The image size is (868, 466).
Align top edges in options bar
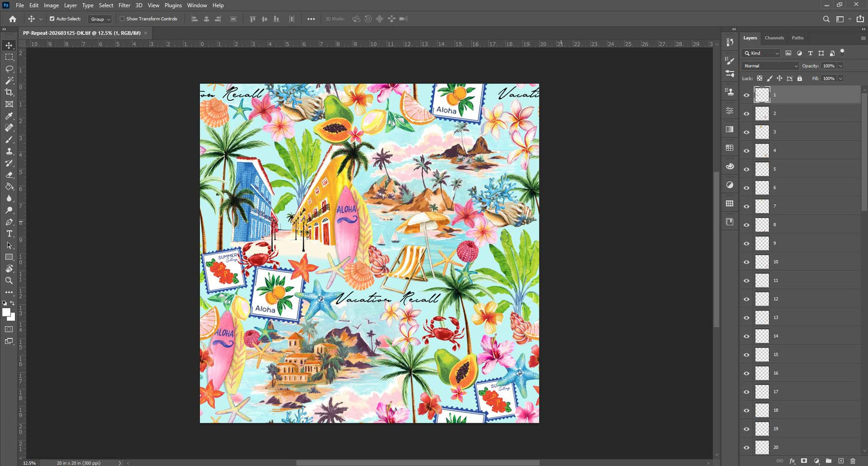pyautogui.click(x=253, y=19)
